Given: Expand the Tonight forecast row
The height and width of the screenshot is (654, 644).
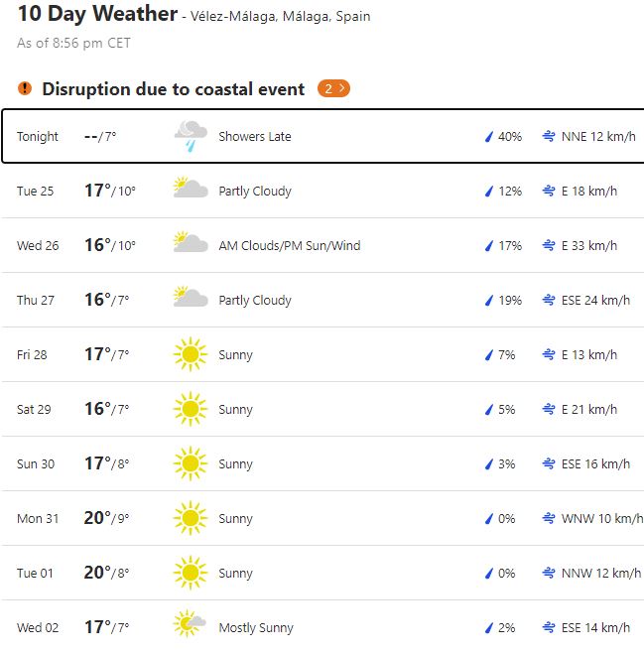Looking at the screenshot, I should 322,136.
